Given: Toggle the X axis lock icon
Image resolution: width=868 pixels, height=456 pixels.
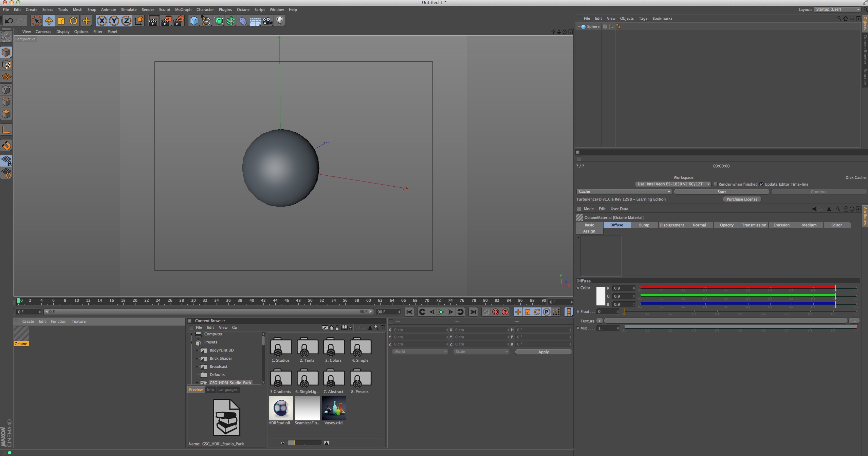Looking at the screenshot, I should (101, 21).
